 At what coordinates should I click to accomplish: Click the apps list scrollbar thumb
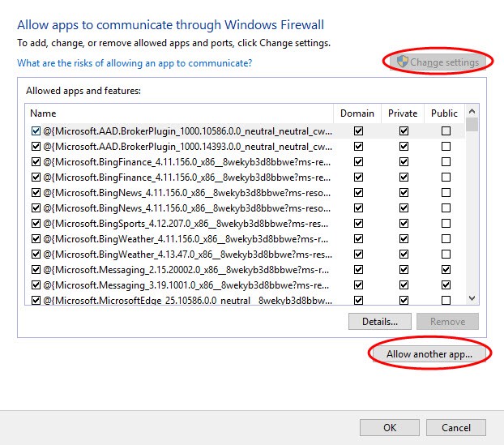pos(472,125)
